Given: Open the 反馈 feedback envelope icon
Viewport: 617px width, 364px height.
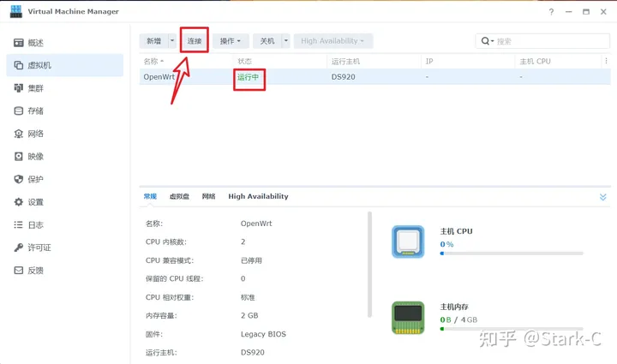Looking at the screenshot, I should 19,271.
